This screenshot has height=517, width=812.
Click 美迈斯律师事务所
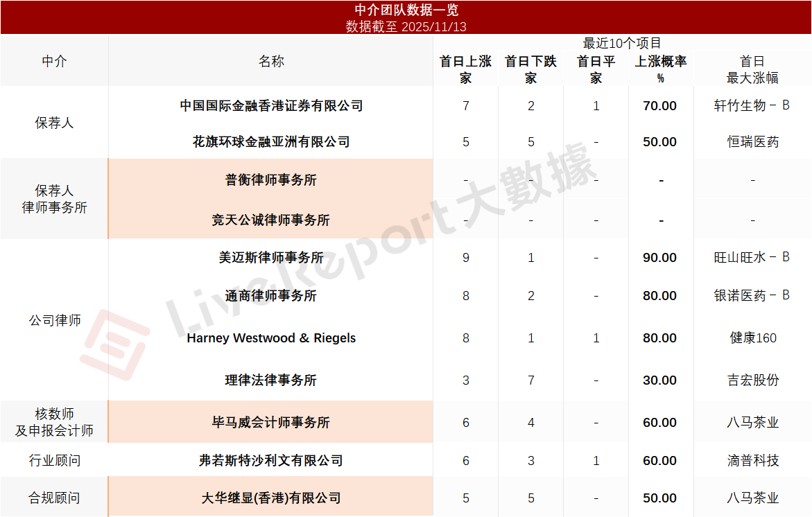(x=271, y=257)
